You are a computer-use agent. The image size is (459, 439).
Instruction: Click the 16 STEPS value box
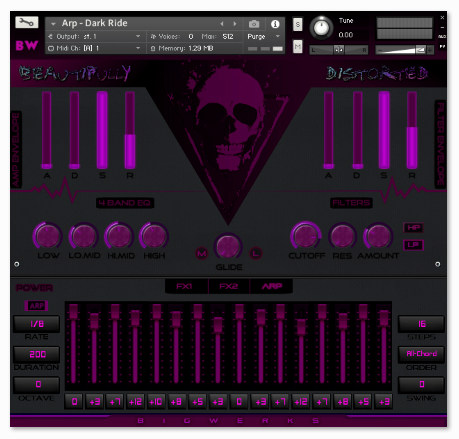(421, 324)
